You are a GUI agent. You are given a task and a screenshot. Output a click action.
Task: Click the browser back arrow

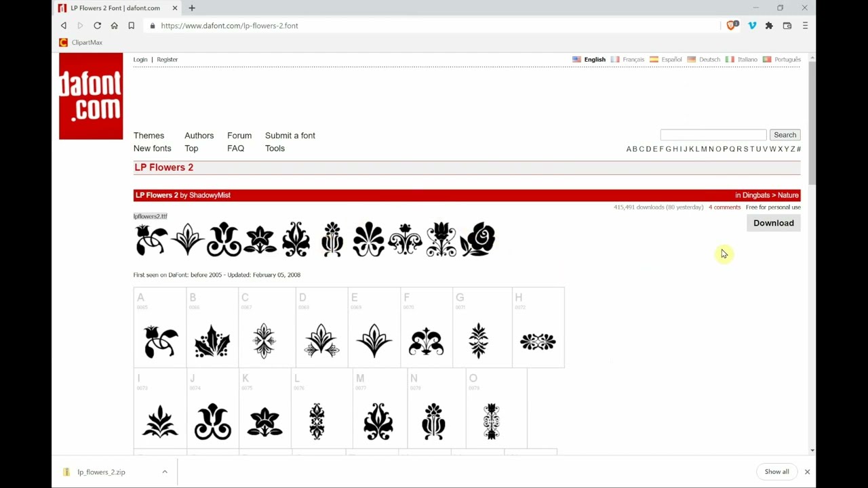[x=64, y=26]
